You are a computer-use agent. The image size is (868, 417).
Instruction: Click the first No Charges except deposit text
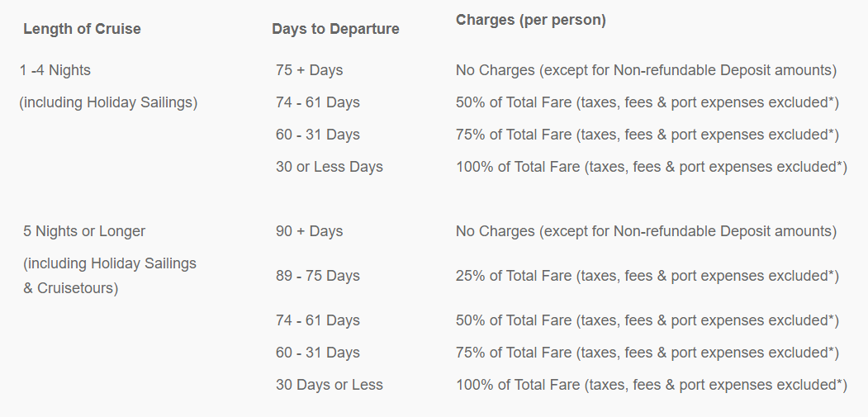(x=646, y=70)
